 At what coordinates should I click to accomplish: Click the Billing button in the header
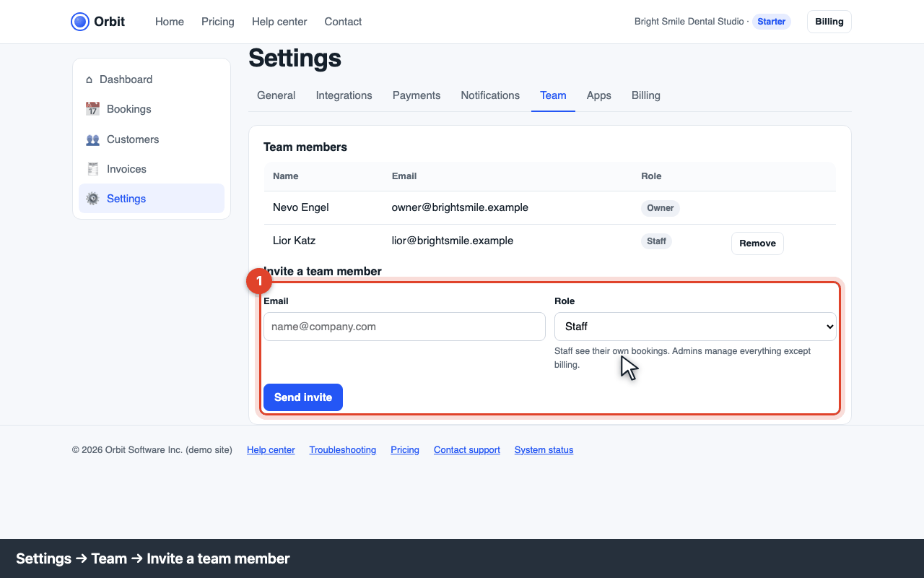click(x=829, y=22)
